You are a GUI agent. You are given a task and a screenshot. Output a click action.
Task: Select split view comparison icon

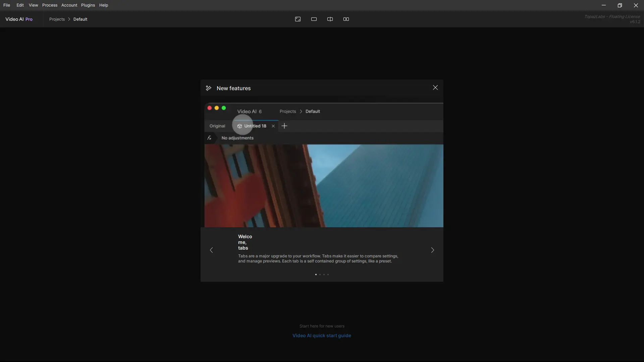pos(330,19)
